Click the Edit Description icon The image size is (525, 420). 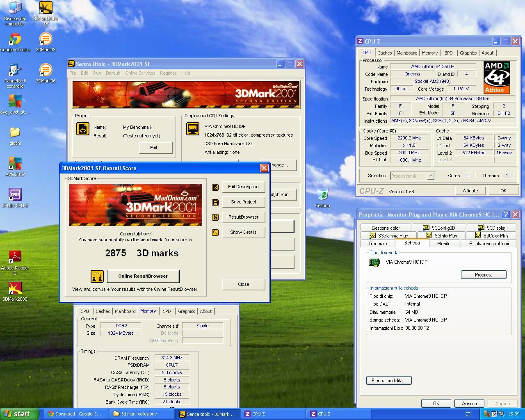coord(215,187)
